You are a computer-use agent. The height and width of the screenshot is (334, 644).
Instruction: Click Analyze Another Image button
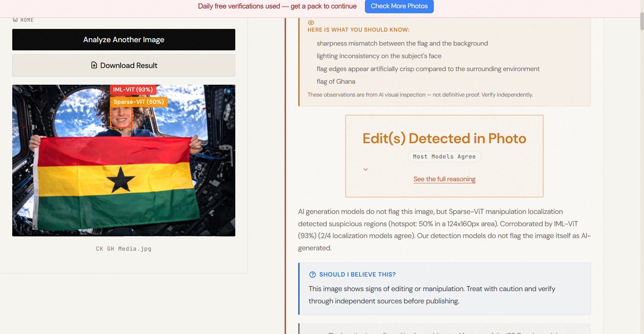pyautogui.click(x=124, y=40)
